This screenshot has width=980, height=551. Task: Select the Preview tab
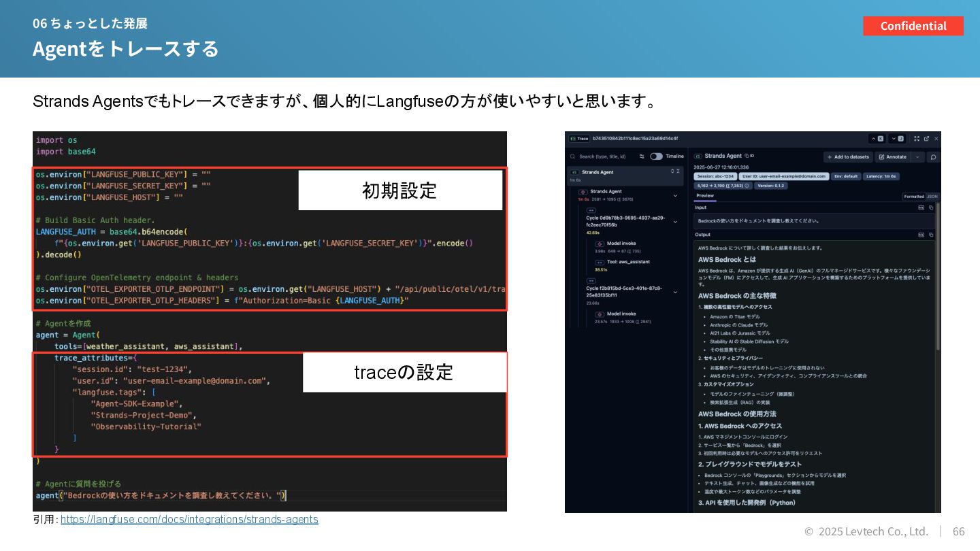pyautogui.click(x=705, y=196)
